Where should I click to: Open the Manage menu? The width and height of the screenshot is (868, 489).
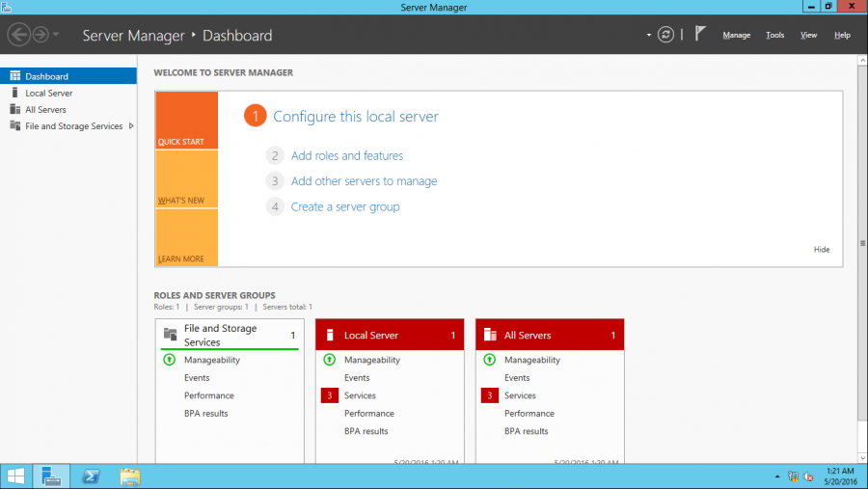[x=736, y=35]
